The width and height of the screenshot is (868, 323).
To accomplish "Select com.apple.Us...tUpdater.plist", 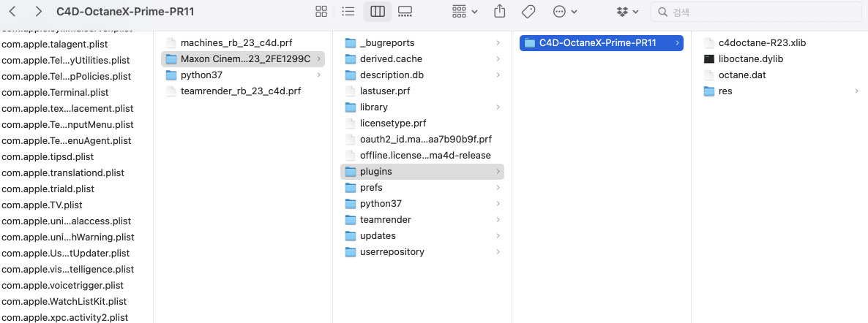I will click(x=65, y=253).
